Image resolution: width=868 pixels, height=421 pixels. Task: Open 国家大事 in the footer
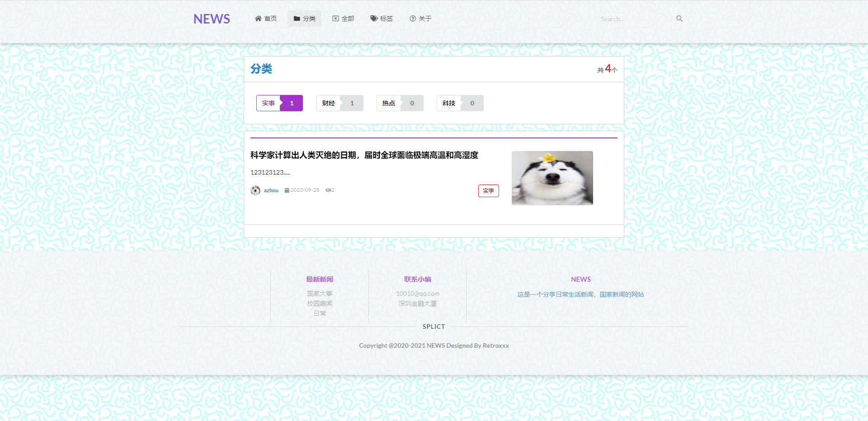[x=320, y=294]
